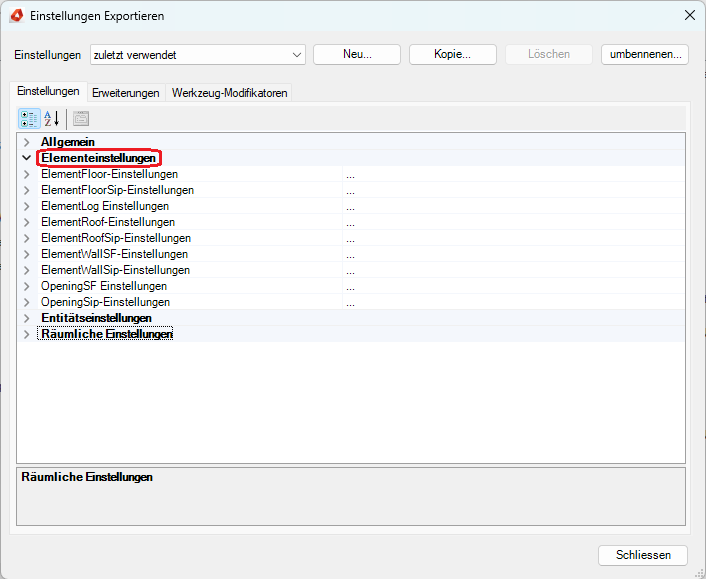Switch to Categorized view icon
Viewport: 706px width, 579px height.
[29, 119]
